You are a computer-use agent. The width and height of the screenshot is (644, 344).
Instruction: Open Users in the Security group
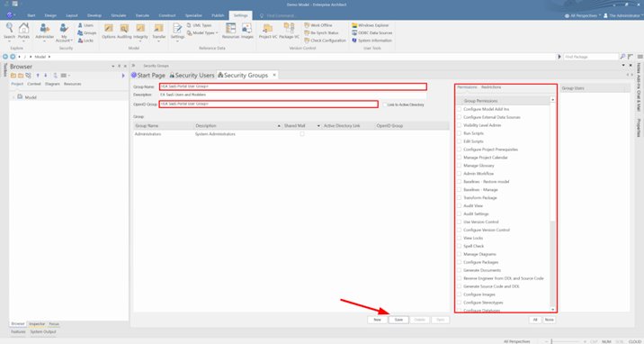[85, 25]
